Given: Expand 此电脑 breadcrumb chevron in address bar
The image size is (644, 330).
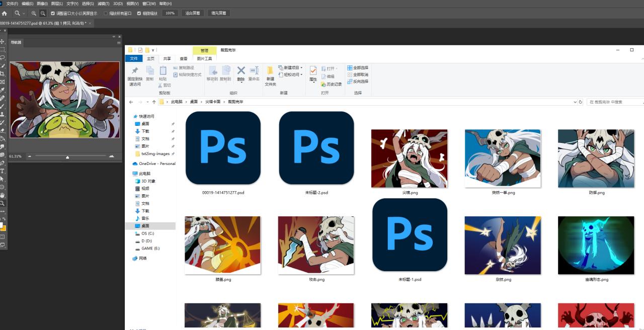Looking at the screenshot, I should (x=186, y=102).
